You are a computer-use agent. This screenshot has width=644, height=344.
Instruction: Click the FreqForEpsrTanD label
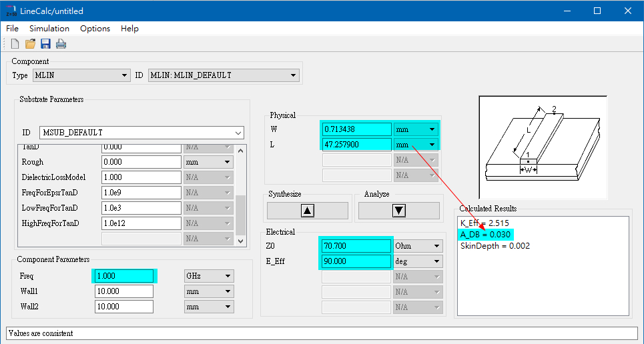(x=49, y=193)
